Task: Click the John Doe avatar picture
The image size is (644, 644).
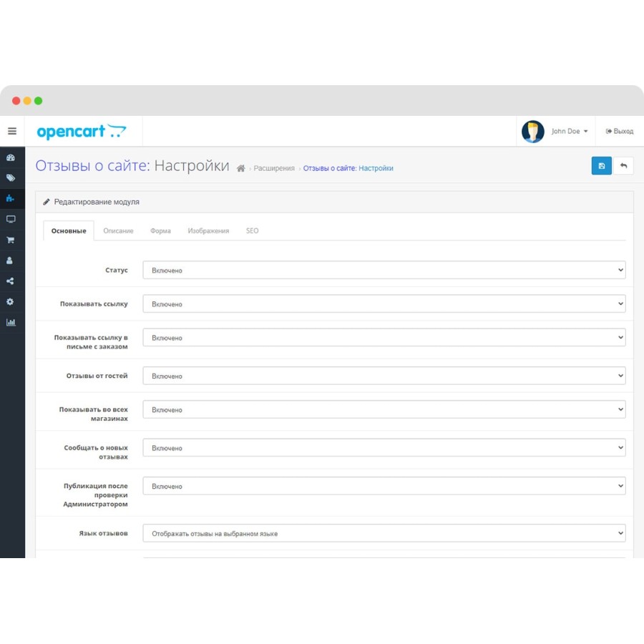Action: point(532,132)
